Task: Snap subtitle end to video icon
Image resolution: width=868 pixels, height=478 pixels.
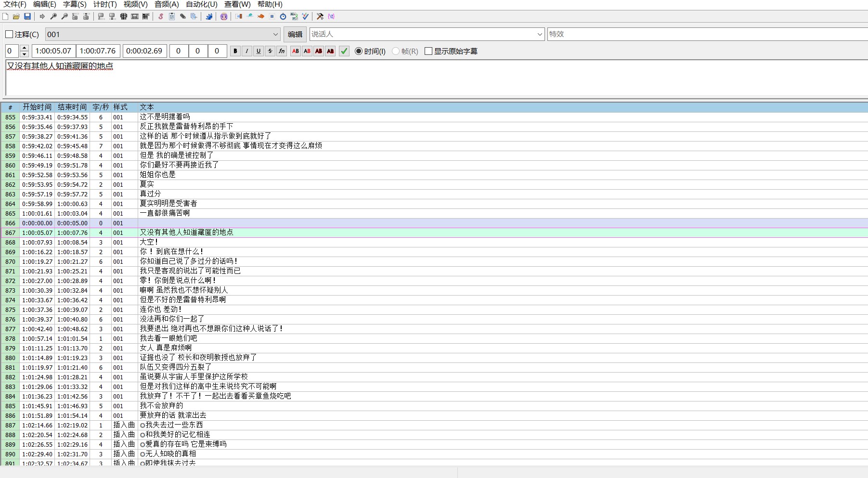Action: (112, 16)
